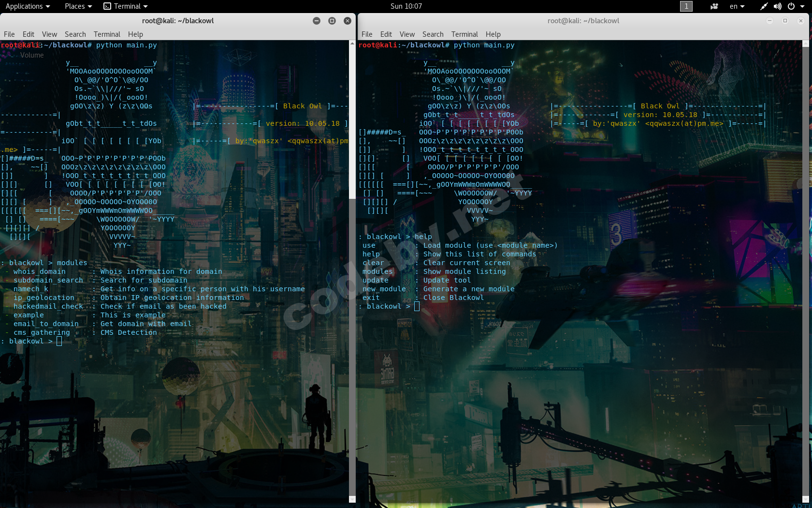The height and width of the screenshot is (508, 812).
Task: Click the 'update' command in help list
Action: pyautogui.click(x=376, y=281)
